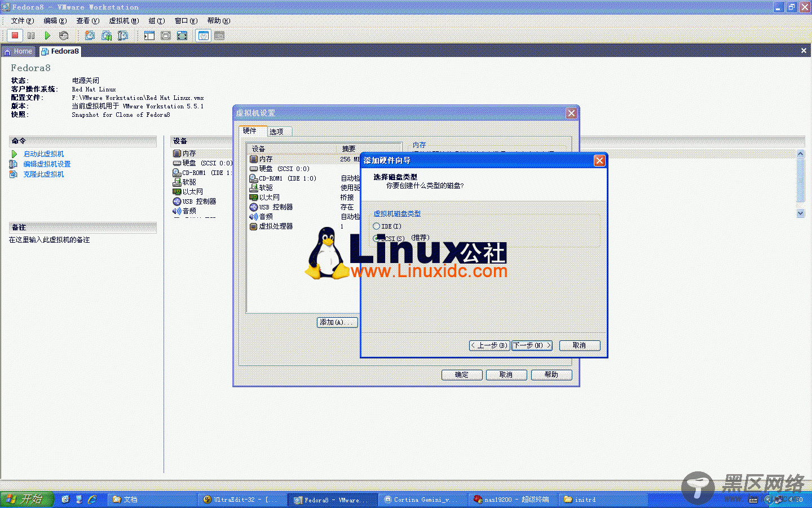
Task: Click 取消 in the add hardware wizard
Action: pos(580,345)
